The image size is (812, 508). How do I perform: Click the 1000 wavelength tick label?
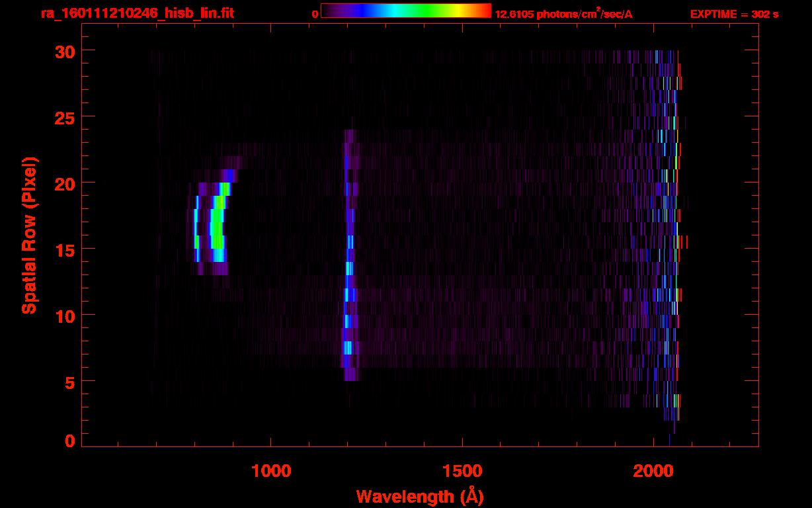click(x=271, y=471)
